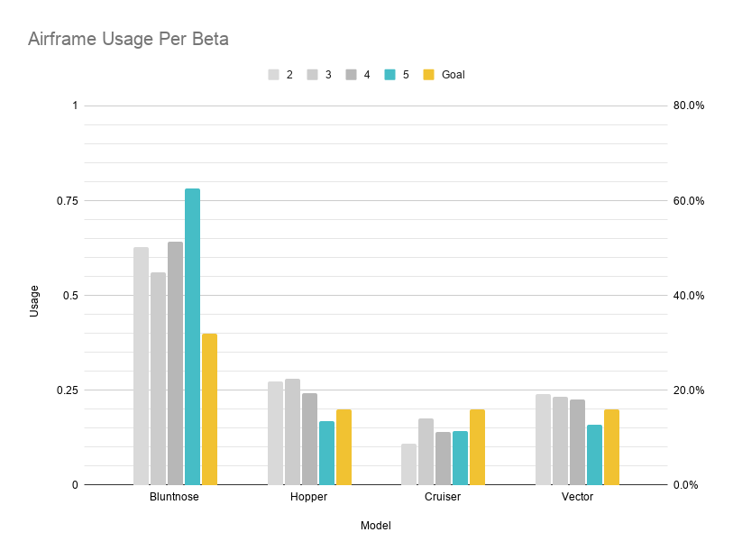Click the Bluntnose category axis label

click(174, 497)
